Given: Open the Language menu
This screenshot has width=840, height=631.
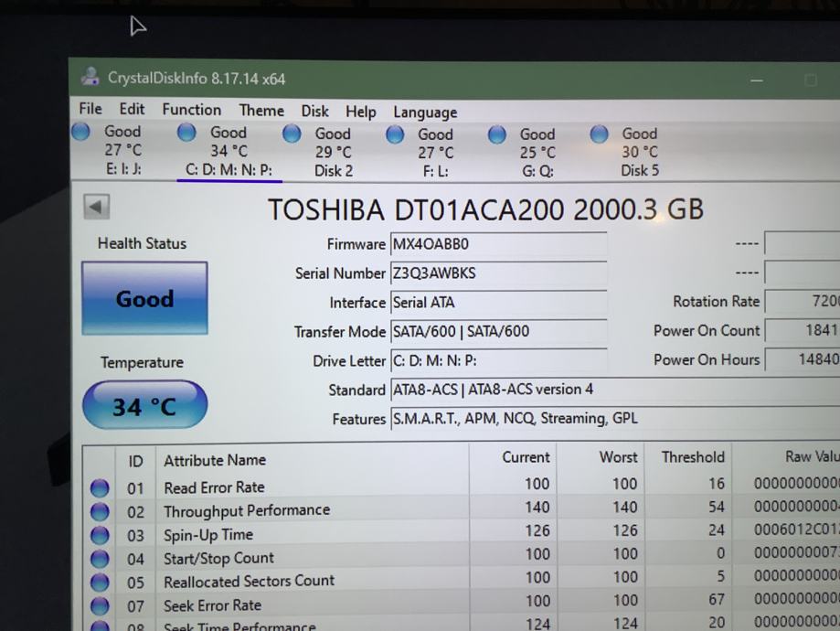Looking at the screenshot, I should (424, 112).
